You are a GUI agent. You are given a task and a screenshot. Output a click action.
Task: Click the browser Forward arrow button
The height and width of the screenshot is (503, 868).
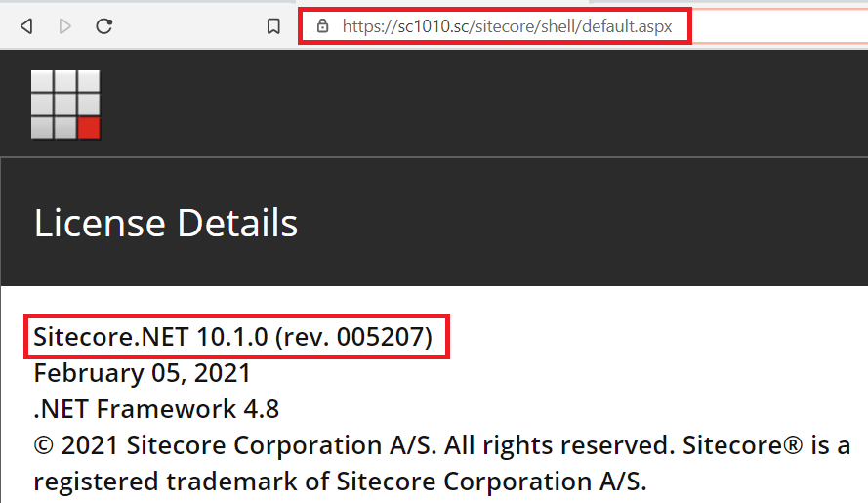click(65, 26)
